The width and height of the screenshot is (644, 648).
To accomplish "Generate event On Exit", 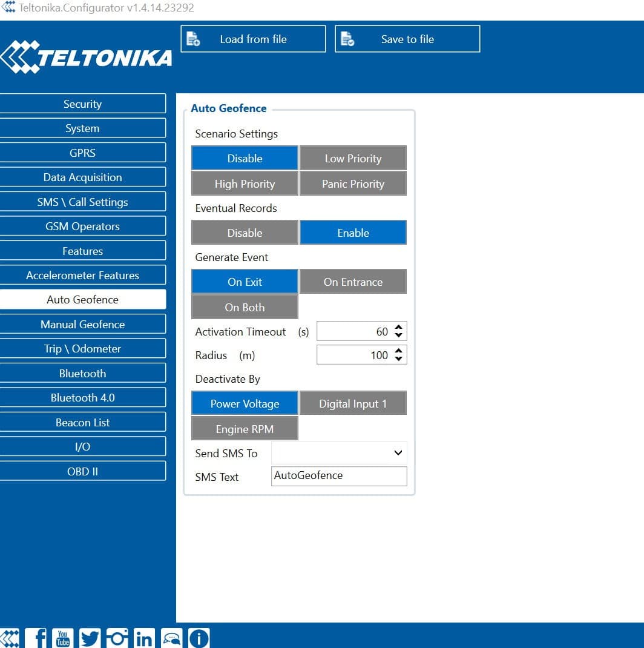I will (x=245, y=282).
